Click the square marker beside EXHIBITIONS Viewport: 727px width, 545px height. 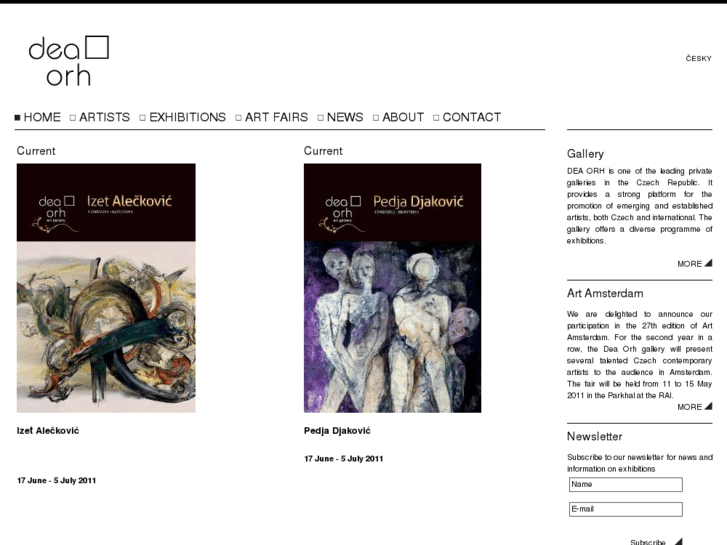(143, 118)
